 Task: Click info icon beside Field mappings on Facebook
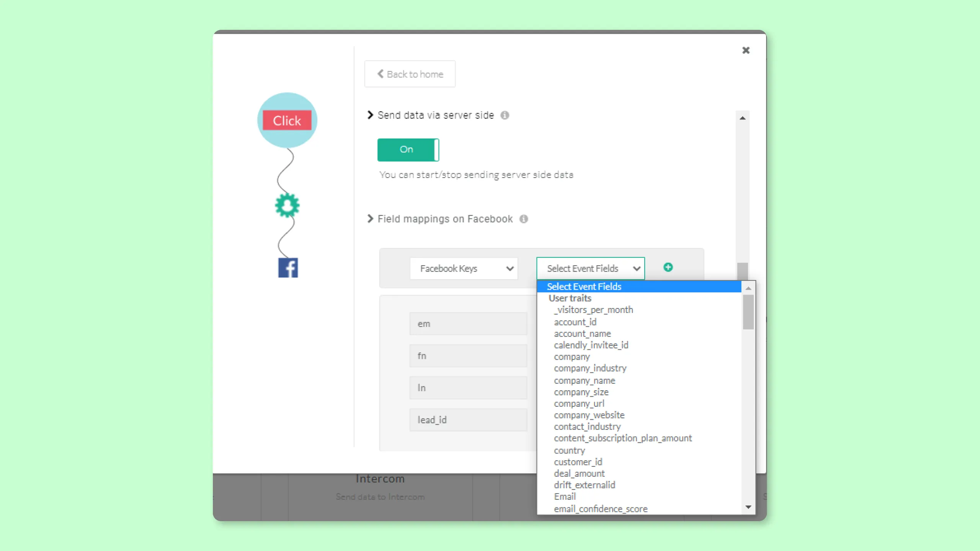(524, 219)
